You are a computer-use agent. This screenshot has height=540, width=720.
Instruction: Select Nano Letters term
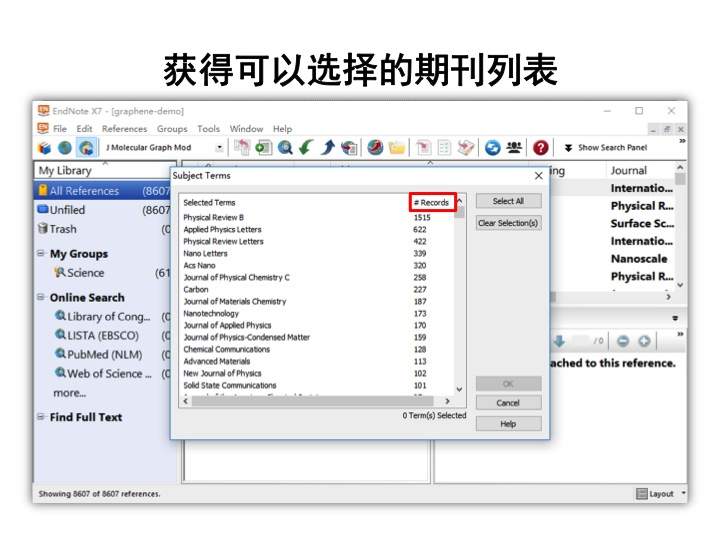(205, 253)
